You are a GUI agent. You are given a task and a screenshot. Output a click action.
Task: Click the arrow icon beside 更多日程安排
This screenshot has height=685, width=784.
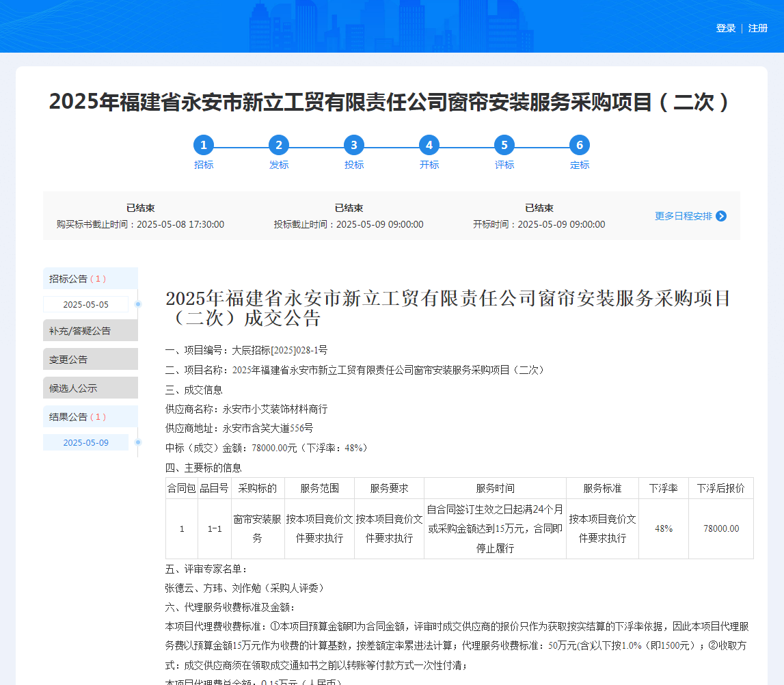point(721,216)
